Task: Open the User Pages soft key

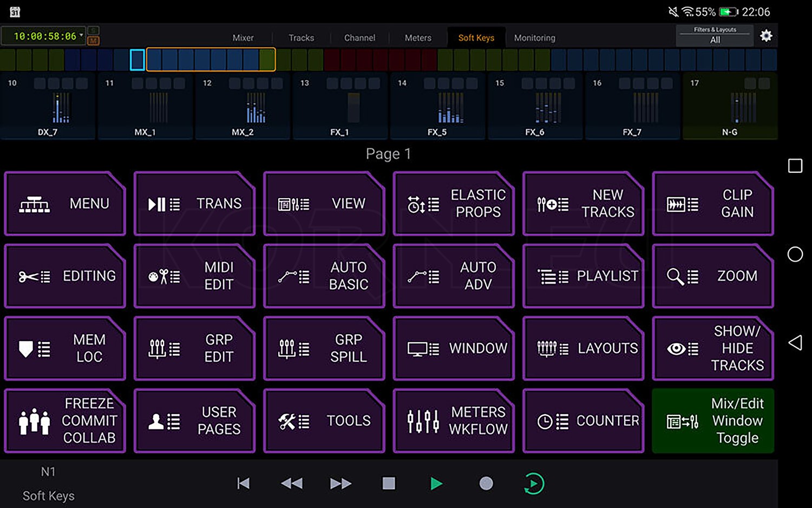Action: 194,420
